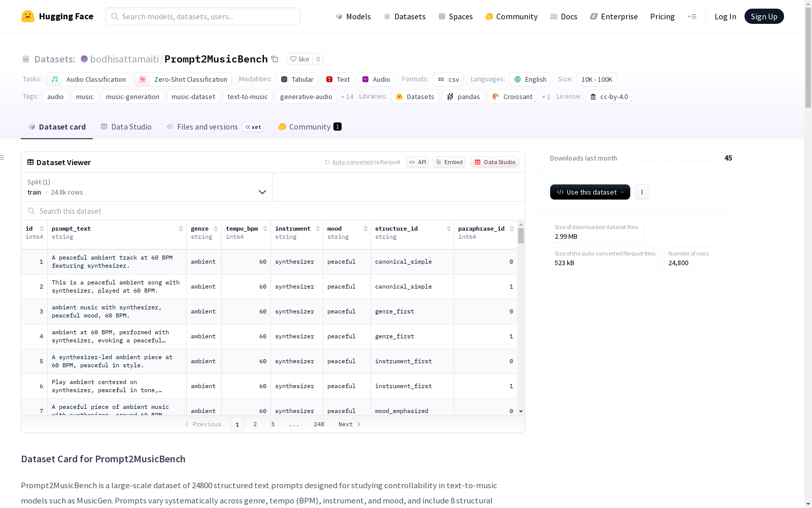
Task: Jump to page 248 of the dataset
Action: (x=319, y=424)
